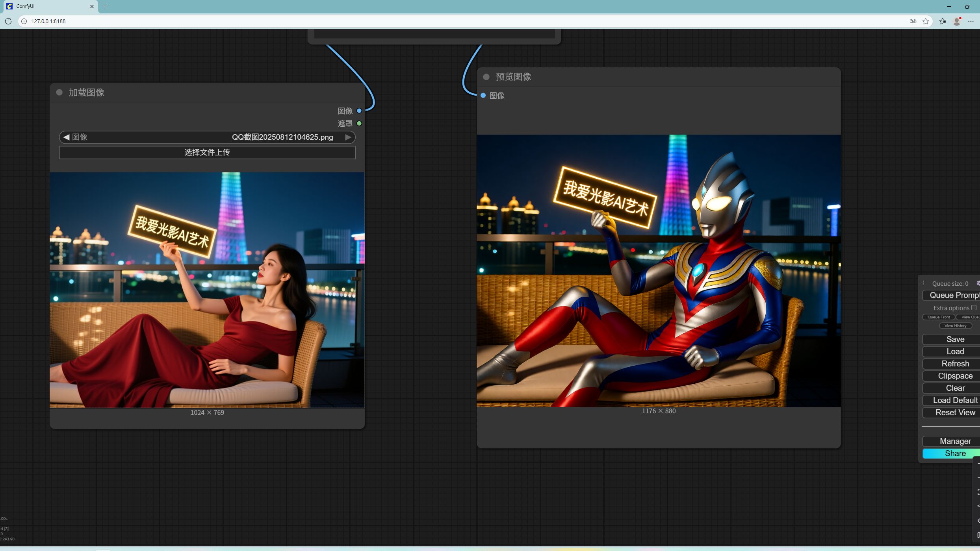
Task: Add this page to favorites with the star icon
Action: [926, 21]
